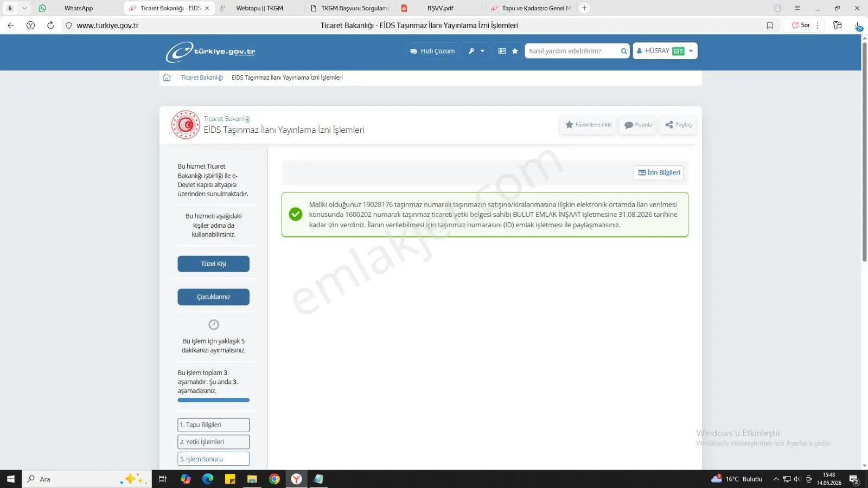Open notification center icon in taskbar
This screenshot has width=868, height=488.
click(x=854, y=479)
